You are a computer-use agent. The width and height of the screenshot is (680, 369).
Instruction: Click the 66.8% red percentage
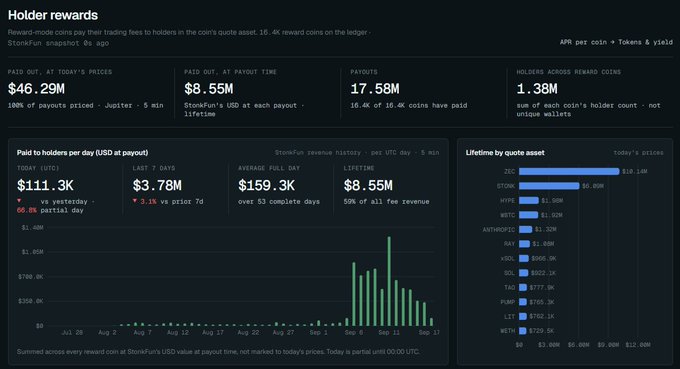click(x=26, y=210)
